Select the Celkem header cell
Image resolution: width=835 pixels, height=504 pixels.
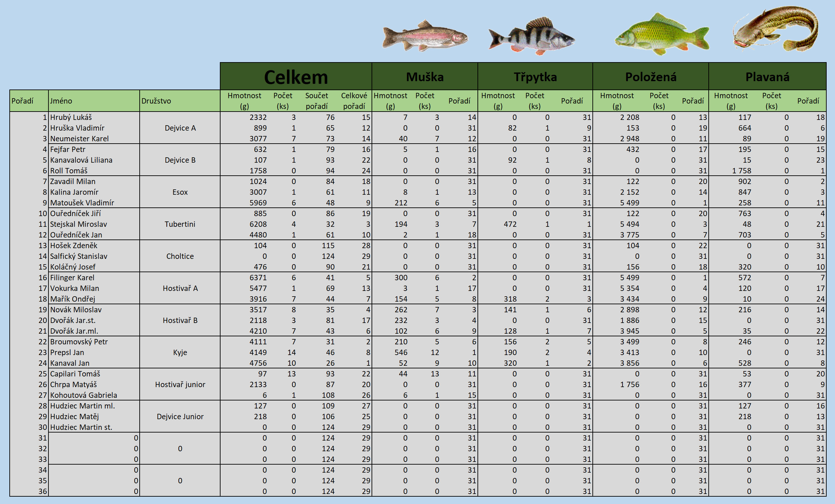coord(296,76)
